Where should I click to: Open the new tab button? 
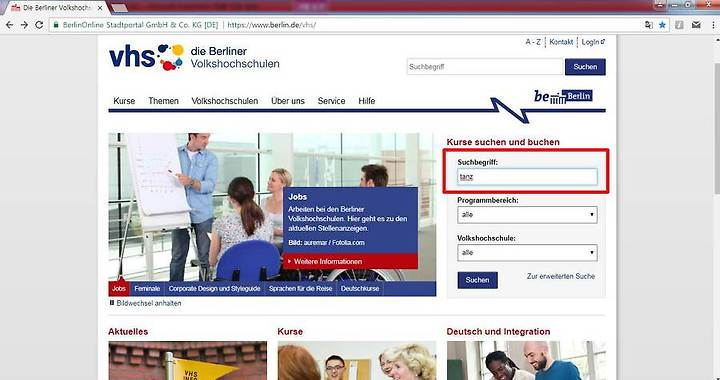119,8
